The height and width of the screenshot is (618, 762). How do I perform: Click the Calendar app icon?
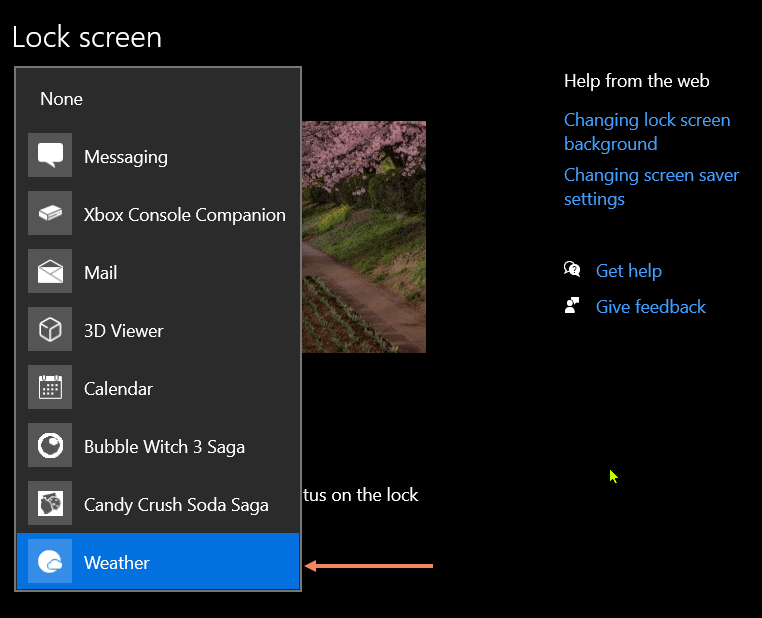[x=50, y=388]
